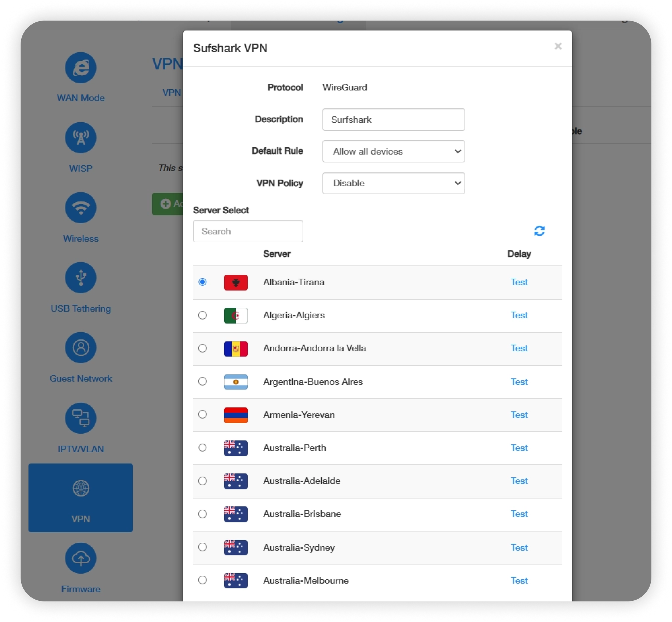Click the flag beside Australia-Perth
The height and width of the screenshot is (622, 672).
pos(236,448)
